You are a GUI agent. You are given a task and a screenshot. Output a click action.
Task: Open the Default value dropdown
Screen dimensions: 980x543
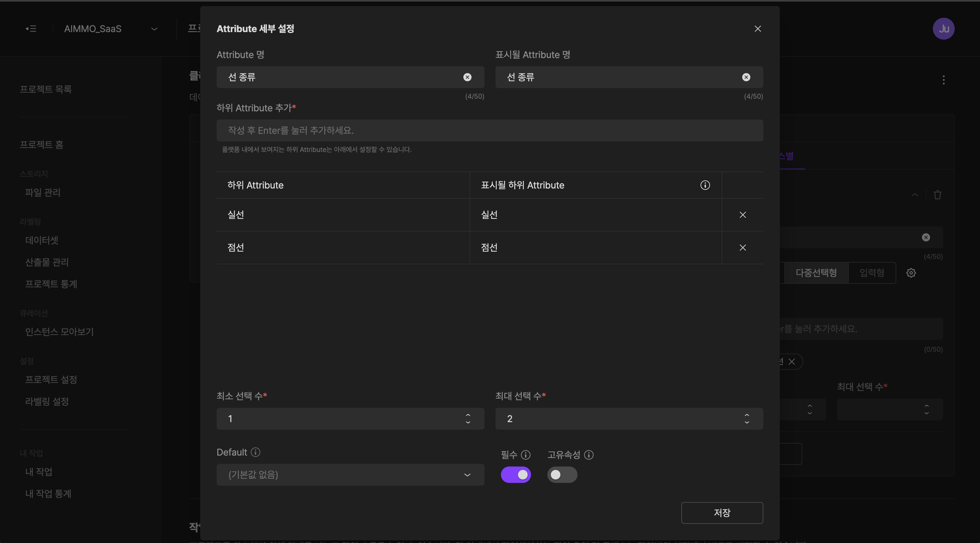click(350, 475)
